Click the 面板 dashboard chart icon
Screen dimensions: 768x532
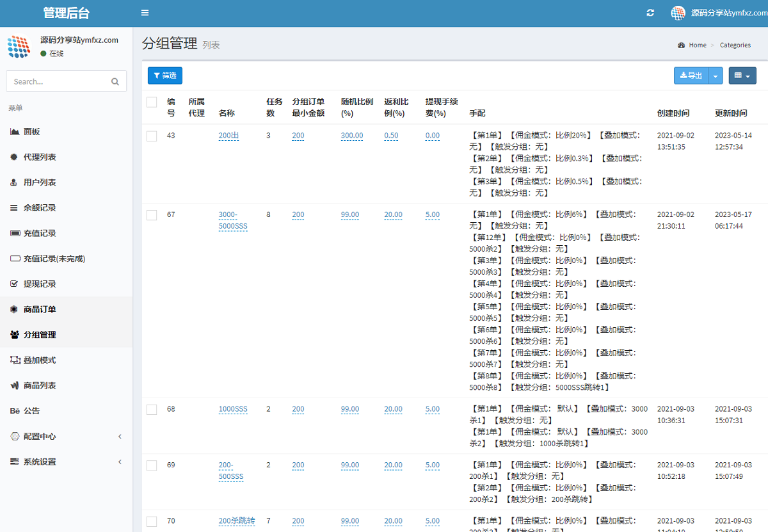click(15, 131)
